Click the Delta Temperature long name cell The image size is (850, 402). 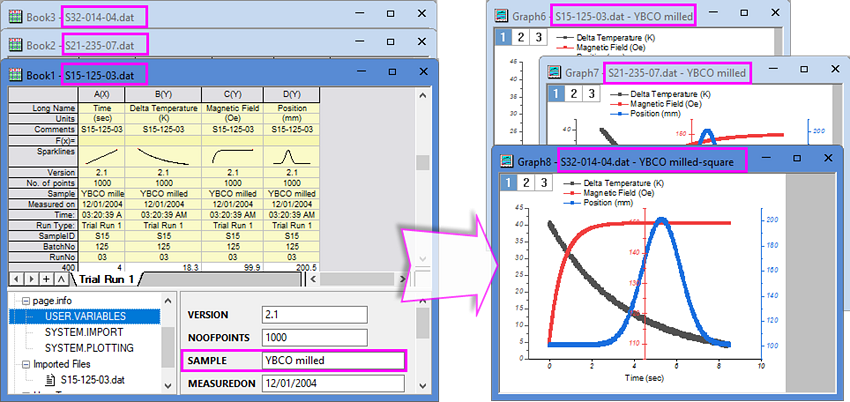(163, 108)
